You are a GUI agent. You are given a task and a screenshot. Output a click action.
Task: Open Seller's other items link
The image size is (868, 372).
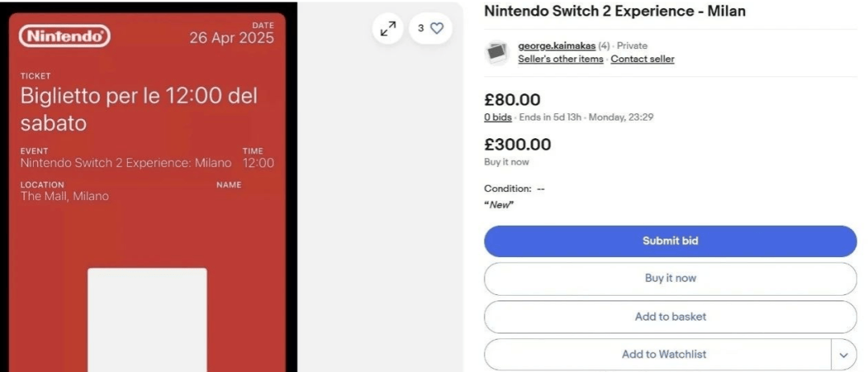pos(560,59)
